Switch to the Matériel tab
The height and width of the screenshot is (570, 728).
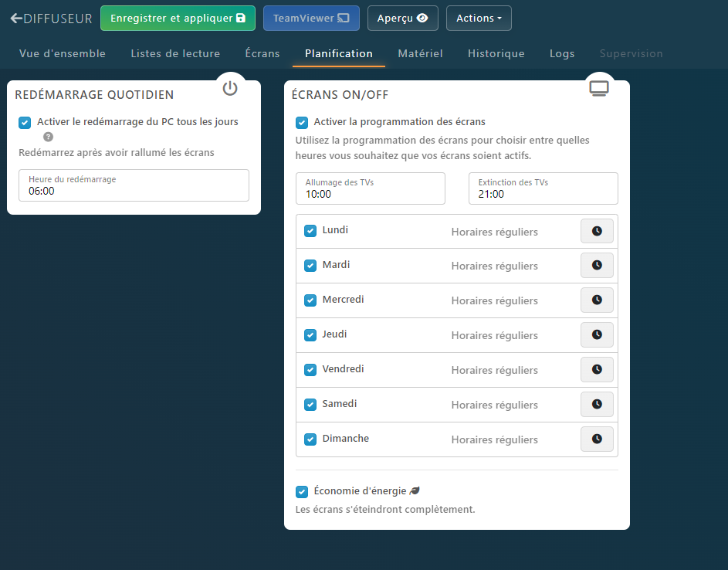coord(420,54)
